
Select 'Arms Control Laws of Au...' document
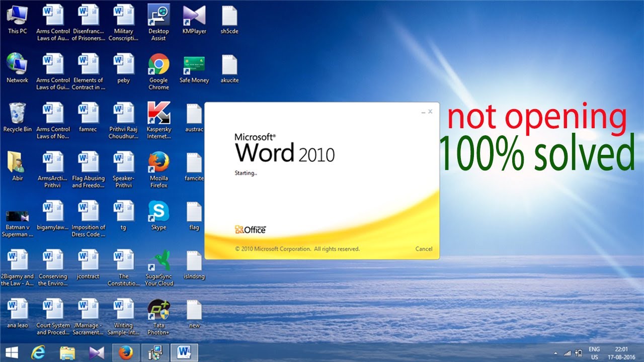tap(53, 23)
